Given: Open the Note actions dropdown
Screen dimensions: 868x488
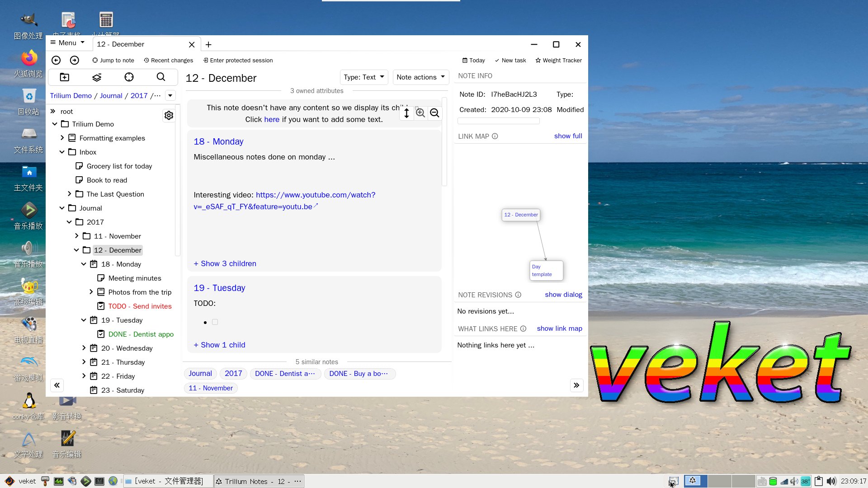Looking at the screenshot, I should (x=420, y=77).
